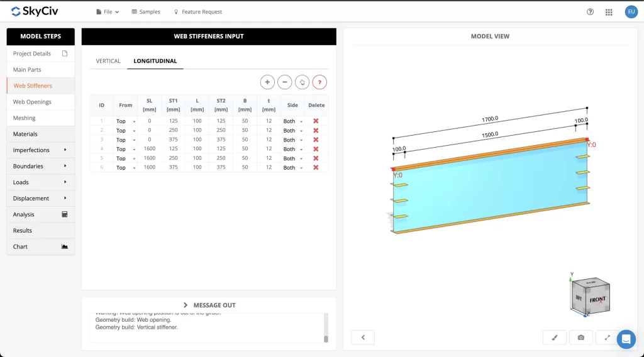Open the blue chat support bubble
Image resolution: width=644 pixels, height=357 pixels.
coord(626,339)
